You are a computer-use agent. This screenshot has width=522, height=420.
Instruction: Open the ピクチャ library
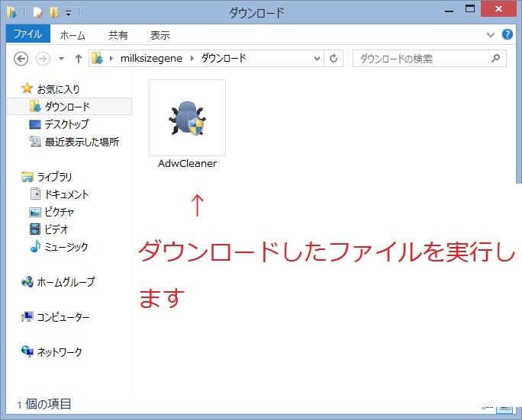60,212
